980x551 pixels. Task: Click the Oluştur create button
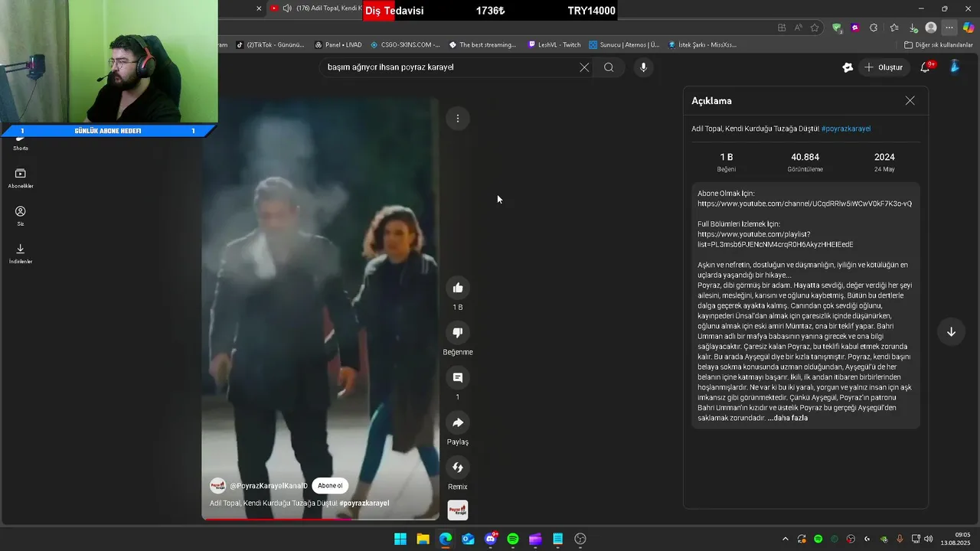[x=884, y=67]
